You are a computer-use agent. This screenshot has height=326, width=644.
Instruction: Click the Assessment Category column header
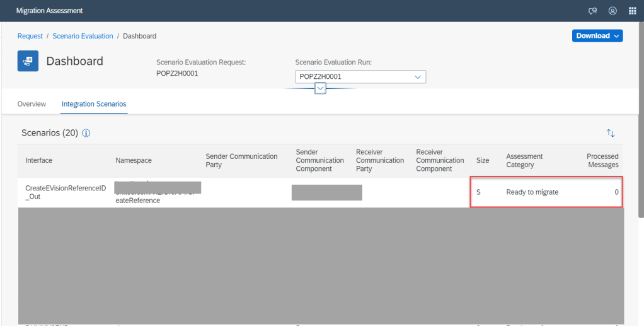tap(524, 161)
